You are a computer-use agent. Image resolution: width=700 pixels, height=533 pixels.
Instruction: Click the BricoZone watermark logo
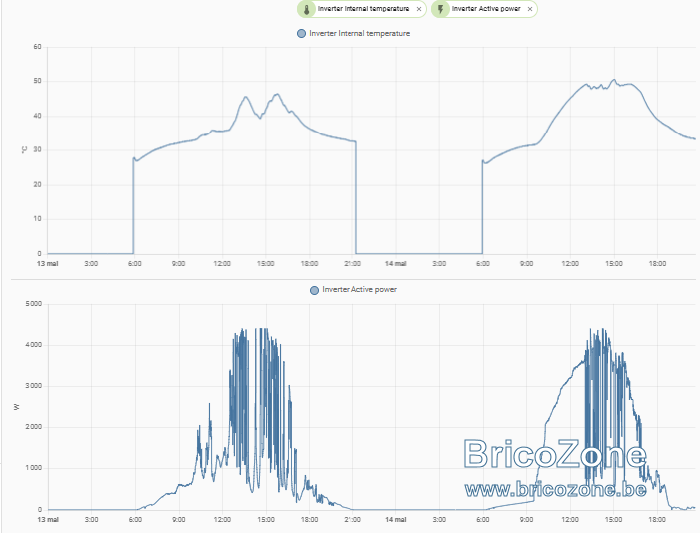coord(555,454)
